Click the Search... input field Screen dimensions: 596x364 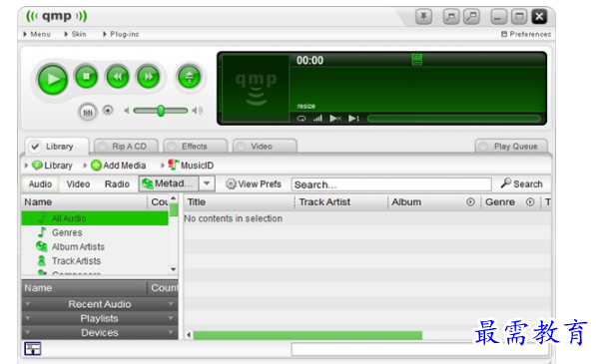point(391,184)
